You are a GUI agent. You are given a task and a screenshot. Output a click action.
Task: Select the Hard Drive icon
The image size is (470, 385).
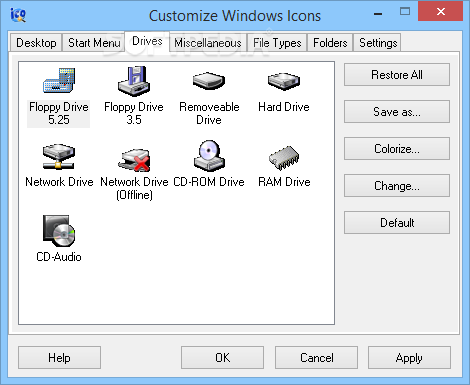click(x=284, y=81)
